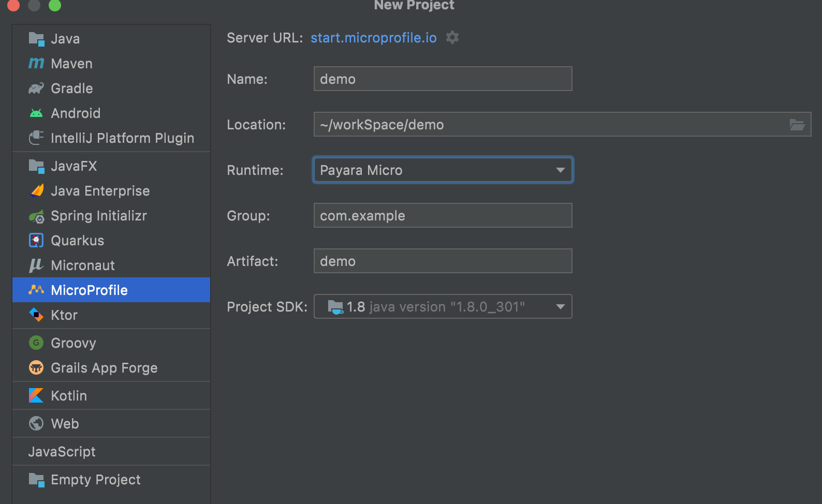Open Project SDK 1.8 java version selector
Image resolution: width=822 pixels, height=504 pixels.
443,306
